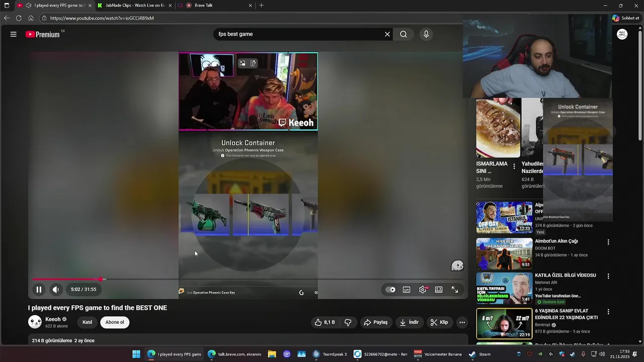Open options for 6 YAŞINDA SANIP EVLAT video
Viewport: 644px width, 362px height.
[608, 312]
